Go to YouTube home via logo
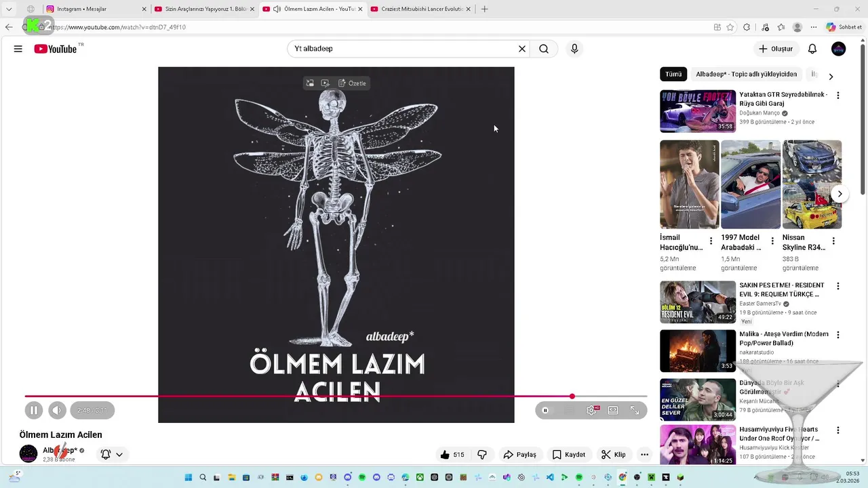Viewport: 868px width, 488px height. point(56,49)
